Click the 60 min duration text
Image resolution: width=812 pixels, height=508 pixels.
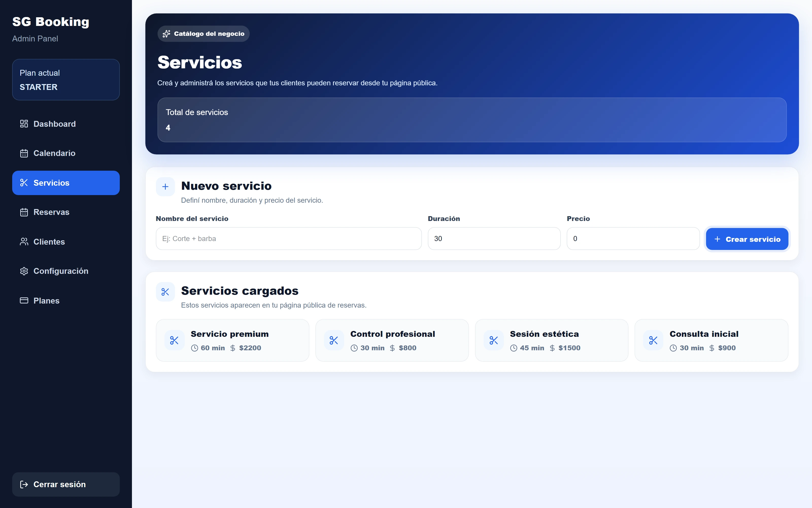pos(213,348)
